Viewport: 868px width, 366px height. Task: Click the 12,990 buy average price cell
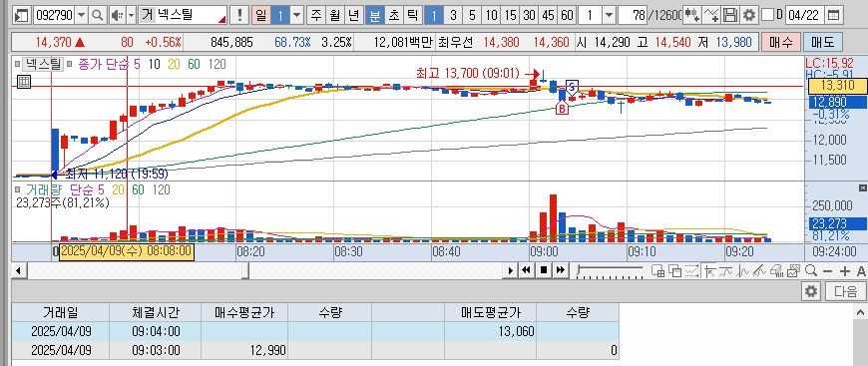click(x=244, y=350)
